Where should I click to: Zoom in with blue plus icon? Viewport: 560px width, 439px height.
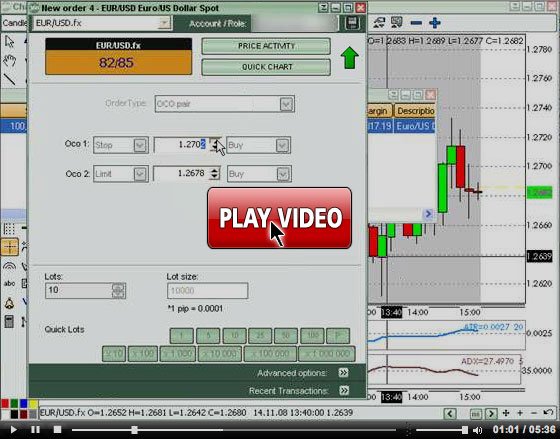[x=434, y=23]
